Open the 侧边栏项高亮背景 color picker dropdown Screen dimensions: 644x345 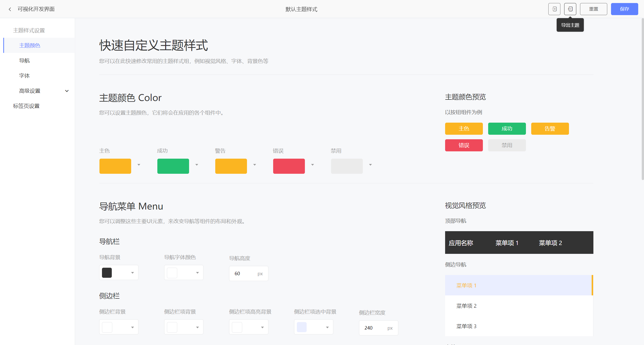pos(249,327)
